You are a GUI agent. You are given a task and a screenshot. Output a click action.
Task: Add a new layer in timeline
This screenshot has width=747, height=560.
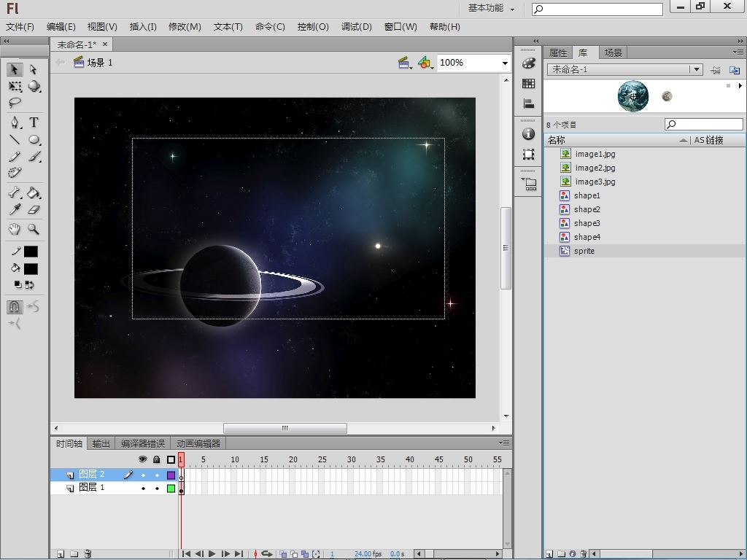61,554
